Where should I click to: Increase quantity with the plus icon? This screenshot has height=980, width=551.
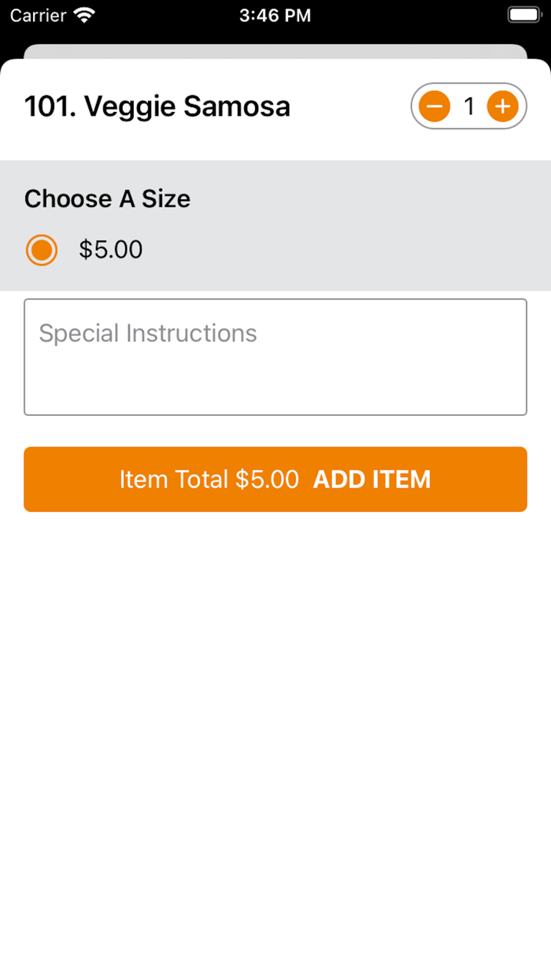pos(502,106)
